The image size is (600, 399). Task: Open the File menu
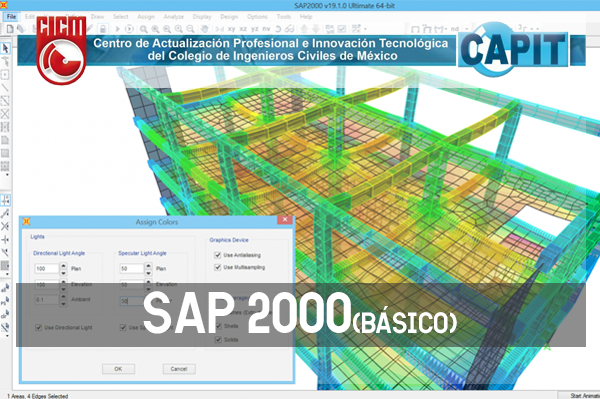pos(11,16)
